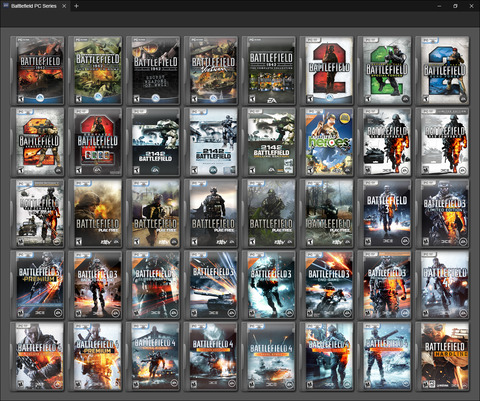This screenshot has height=401, width=480.
Task: Open Battlefield 3 End Game motorbike cover
Action: tap(327, 285)
